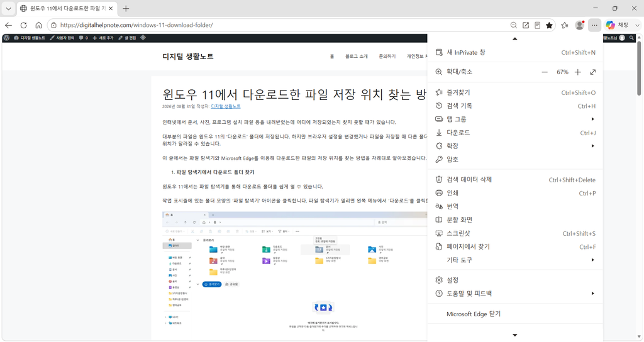The image size is (644, 342).
Task: Enter immersive reader from address bar
Action: 537,25
